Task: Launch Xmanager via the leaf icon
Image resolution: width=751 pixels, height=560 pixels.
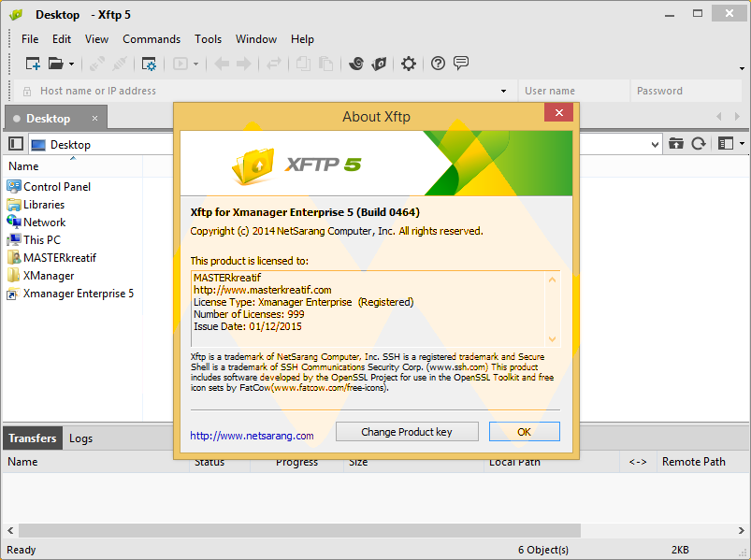Action: point(379,64)
